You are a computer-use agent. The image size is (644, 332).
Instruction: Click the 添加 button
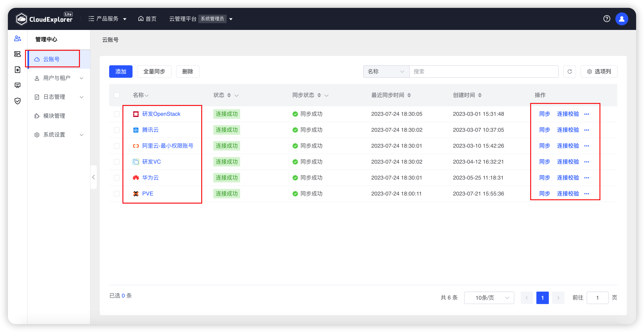coord(121,72)
